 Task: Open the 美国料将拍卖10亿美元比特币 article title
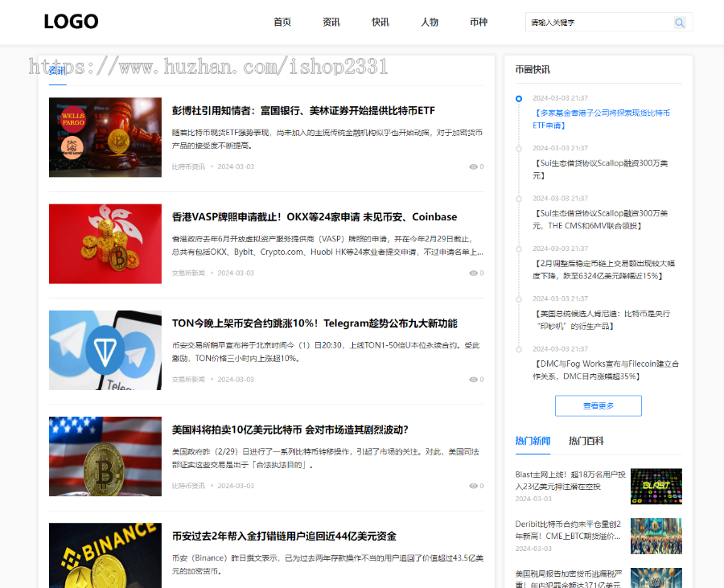pos(290,430)
